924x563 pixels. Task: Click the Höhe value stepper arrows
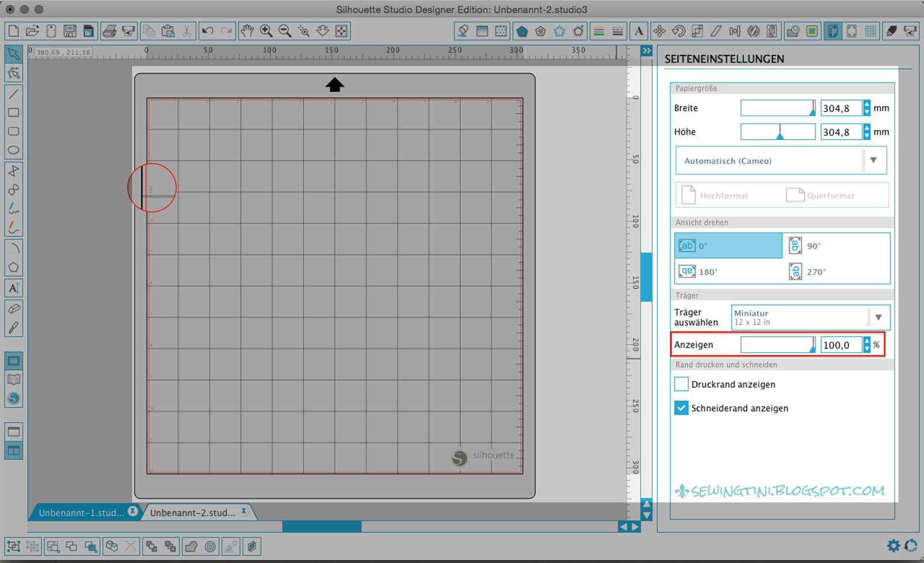867,132
